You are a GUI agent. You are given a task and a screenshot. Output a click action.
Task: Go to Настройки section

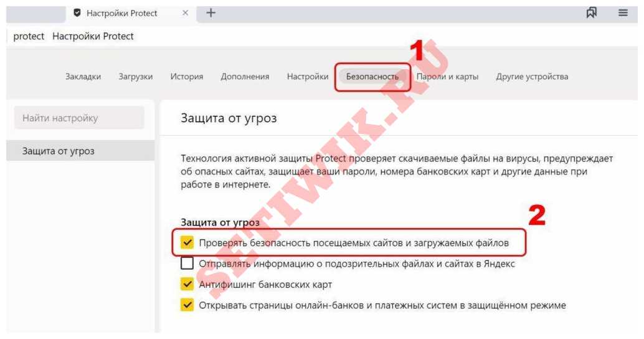[308, 77]
